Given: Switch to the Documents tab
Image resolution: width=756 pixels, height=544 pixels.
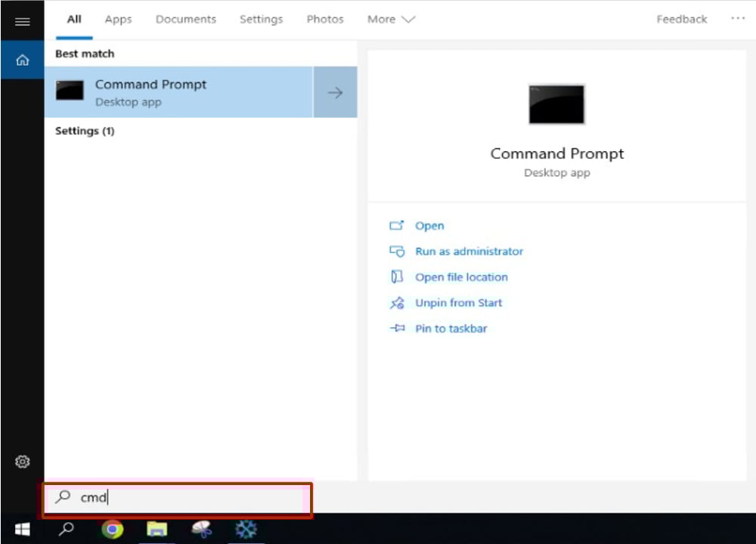Looking at the screenshot, I should [x=185, y=19].
